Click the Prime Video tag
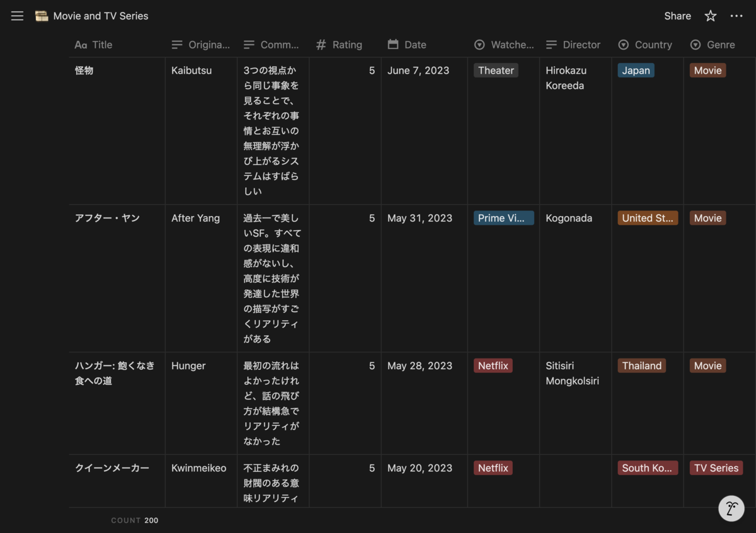 coord(503,218)
